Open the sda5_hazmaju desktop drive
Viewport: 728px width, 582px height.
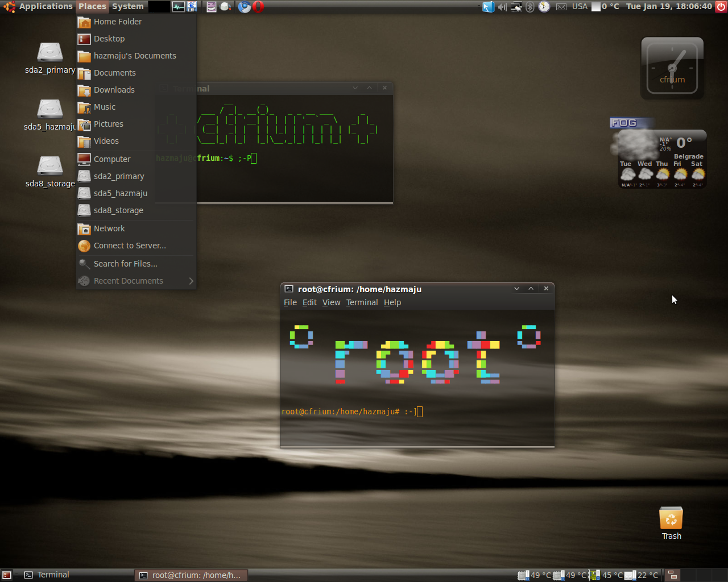pos(50,115)
